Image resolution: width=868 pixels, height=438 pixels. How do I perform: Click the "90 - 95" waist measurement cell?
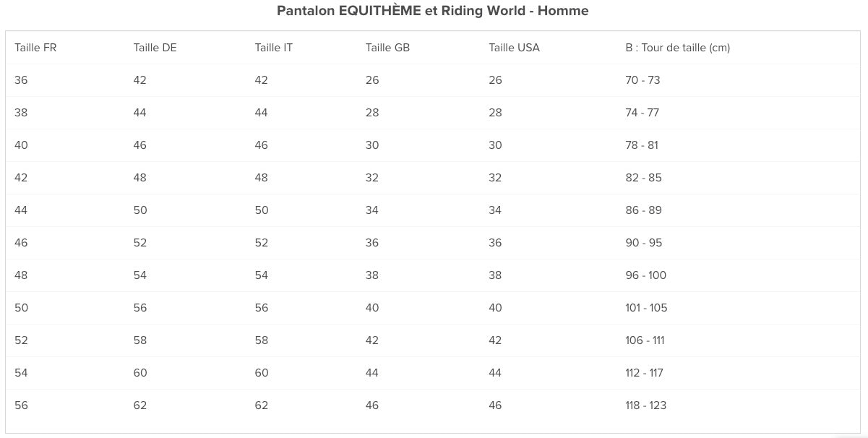point(643,243)
